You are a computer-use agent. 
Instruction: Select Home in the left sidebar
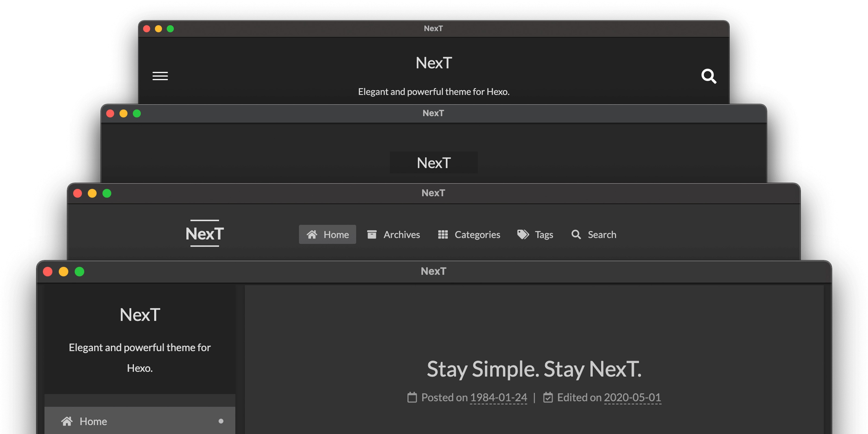93,421
